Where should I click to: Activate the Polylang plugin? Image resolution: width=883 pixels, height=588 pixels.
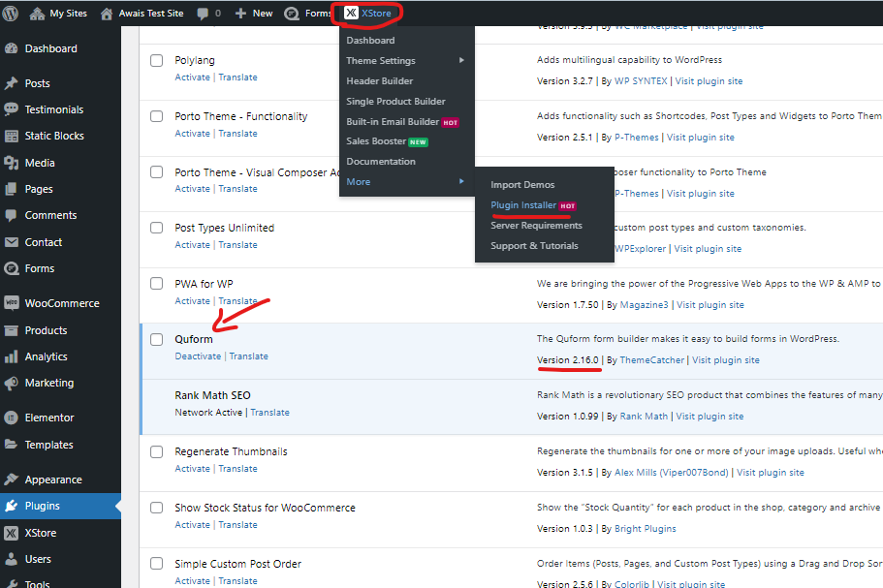pos(192,77)
